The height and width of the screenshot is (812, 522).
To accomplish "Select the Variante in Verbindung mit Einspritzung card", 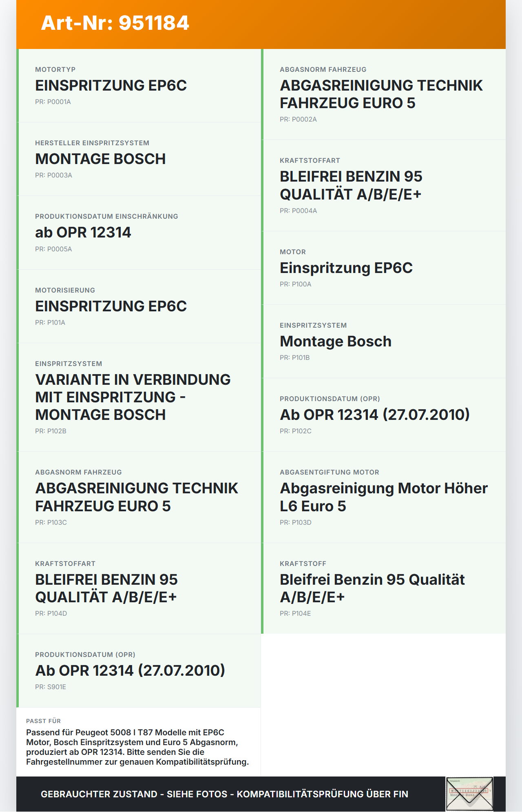I will (139, 397).
